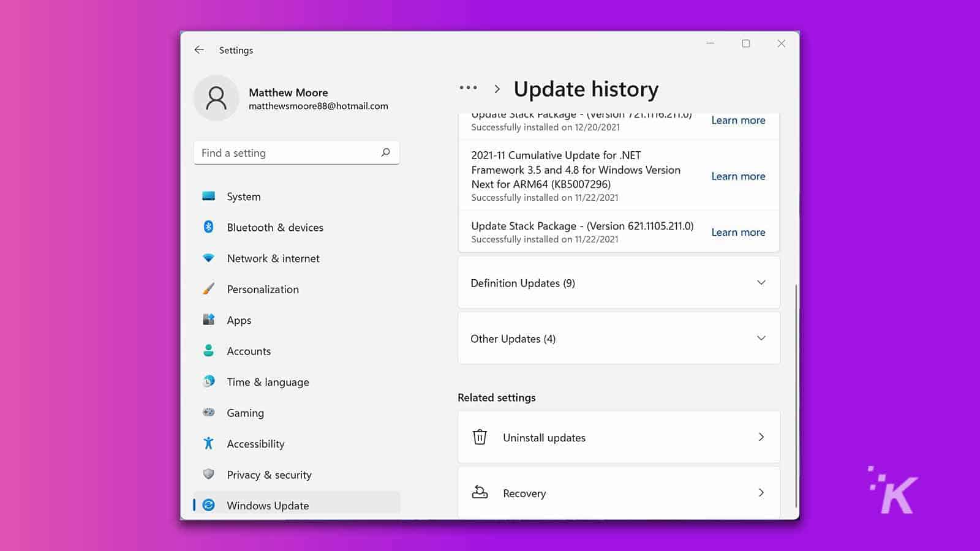Select the Personalization paintbrush icon

(208, 289)
